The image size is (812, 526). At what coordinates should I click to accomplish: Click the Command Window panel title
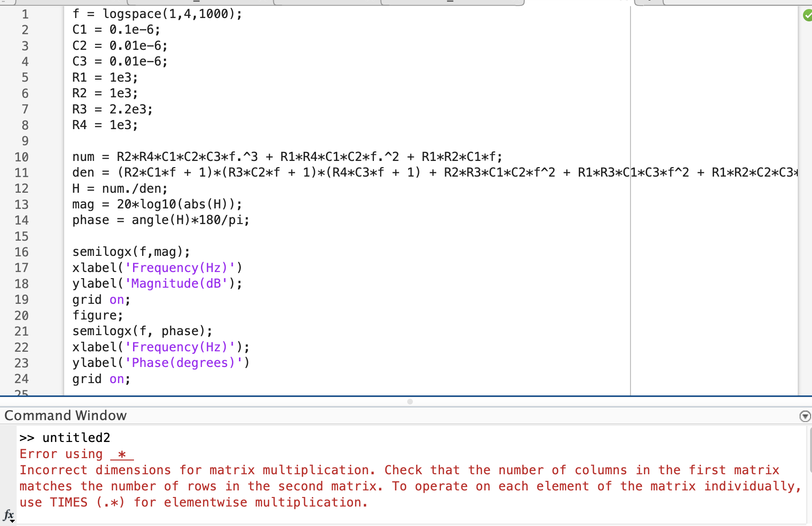click(65, 415)
